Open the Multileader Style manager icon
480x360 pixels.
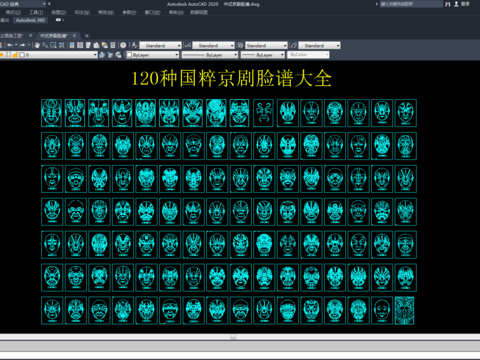click(294, 45)
